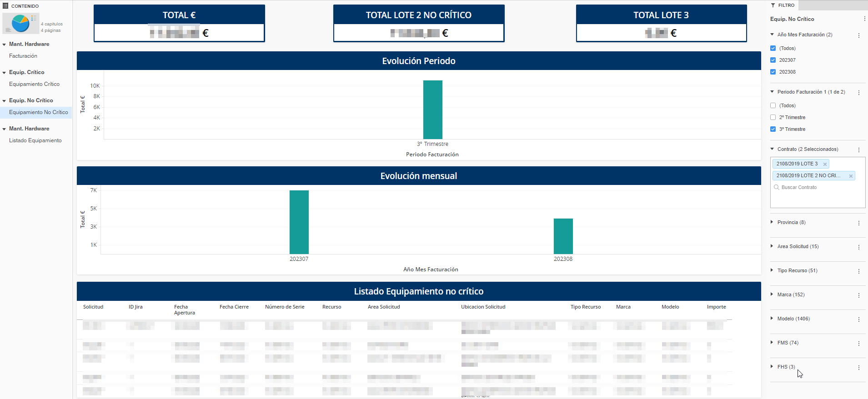Open Provincia filter options menu
The image size is (868, 399).
click(859, 223)
